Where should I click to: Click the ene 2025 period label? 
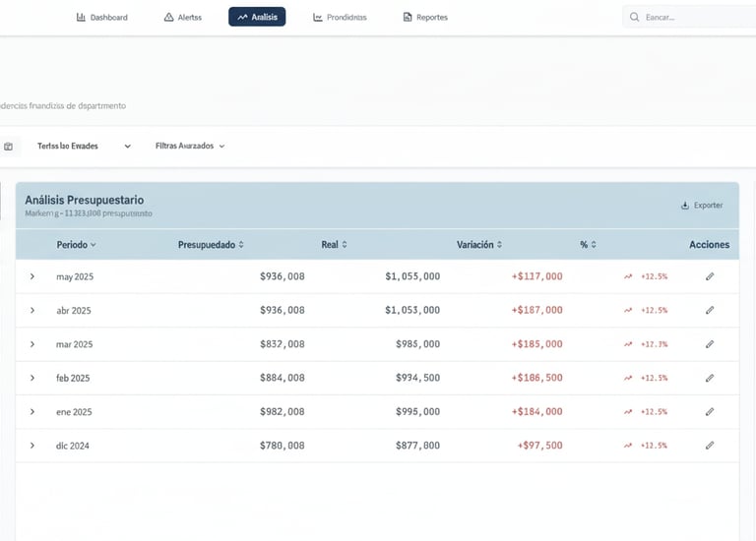[x=74, y=412]
